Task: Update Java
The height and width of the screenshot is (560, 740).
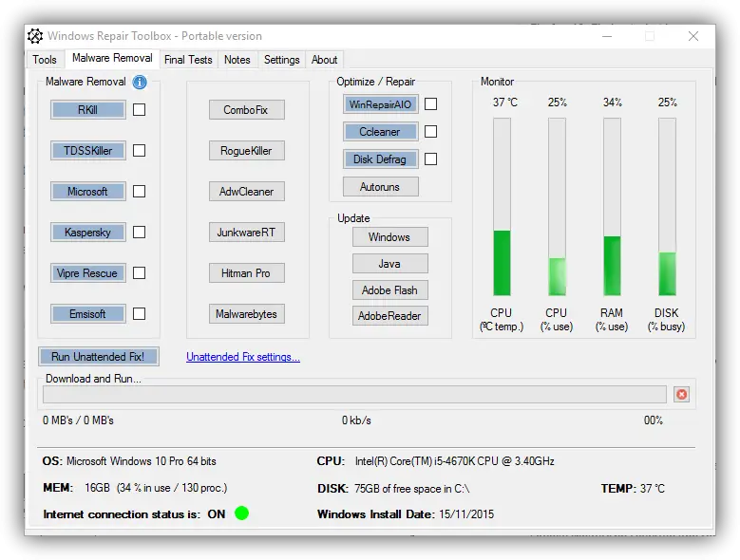Action: [390, 264]
